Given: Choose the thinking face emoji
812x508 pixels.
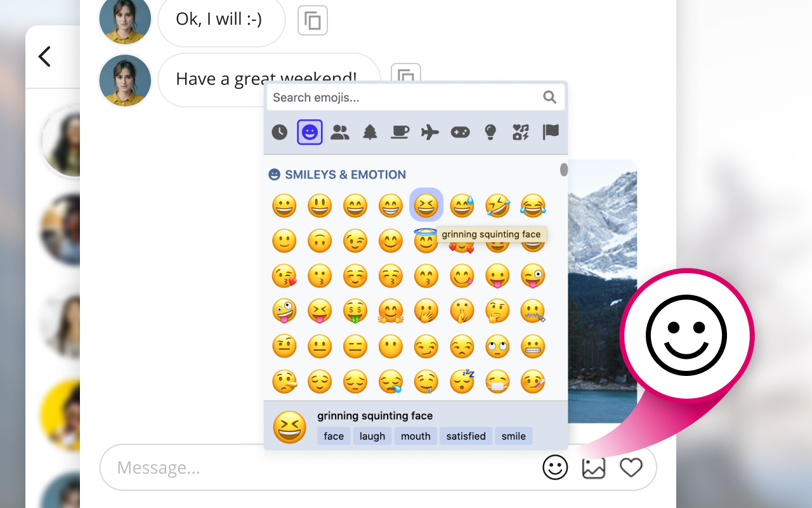Looking at the screenshot, I should point(497,311).
